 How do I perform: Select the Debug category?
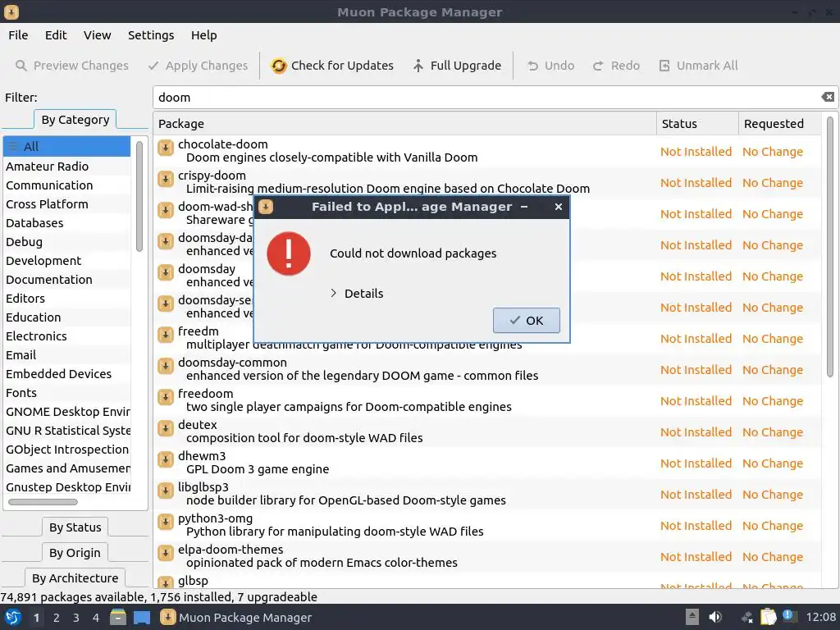coord(67,242)
